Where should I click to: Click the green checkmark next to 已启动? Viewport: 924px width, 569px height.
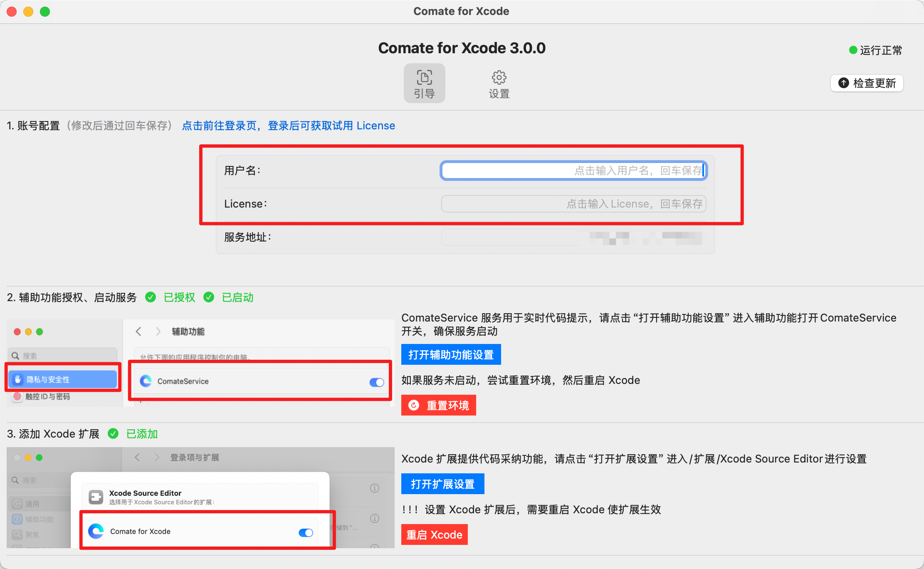(209, 297)
